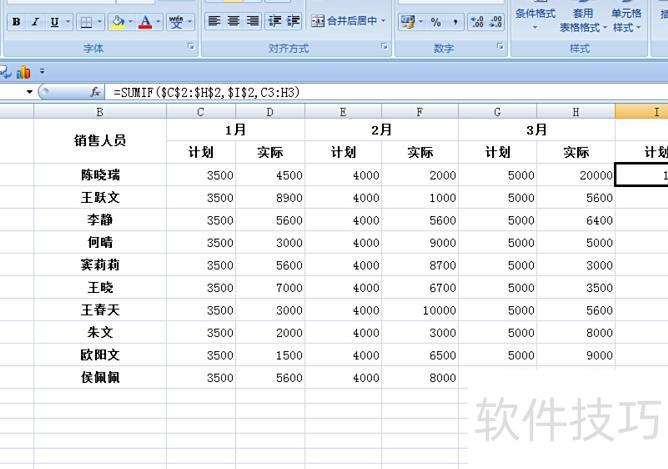The height and width of the screenshot is (469, 668).
Task: Select column D header
Action: (x=270, y=112)
